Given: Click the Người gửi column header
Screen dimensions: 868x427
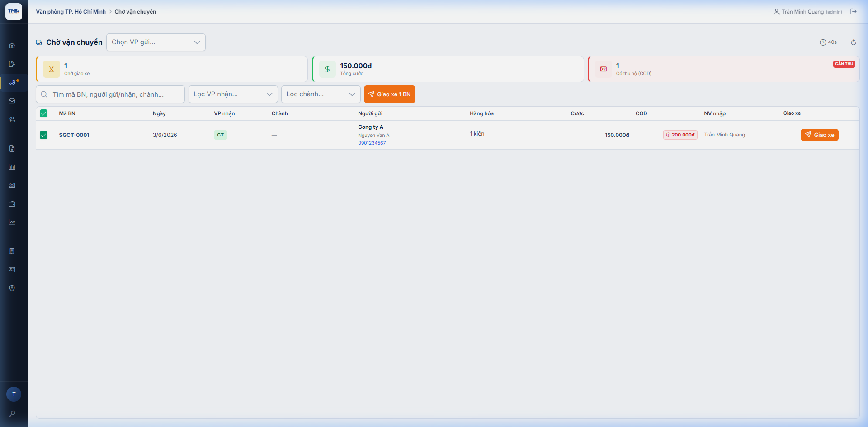Looking at the screenshot, I should coord(370,113).
